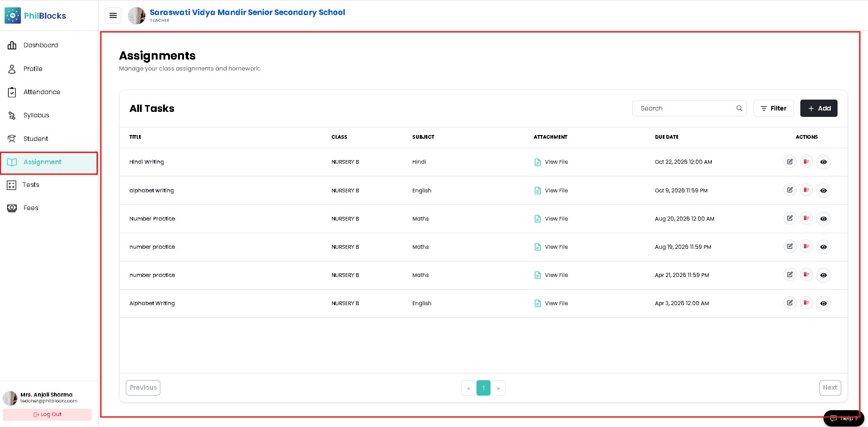
Task: Click eye icon for Aug 19 number practice
Action: coord(823,247)
